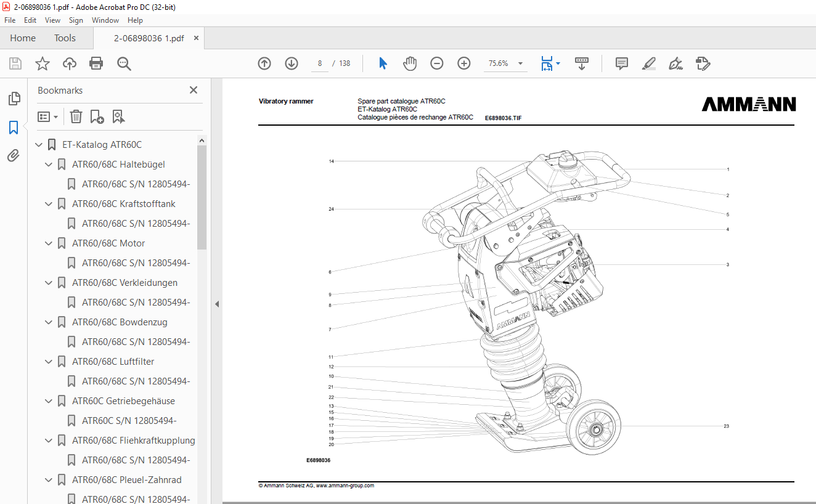Select the ATR60/68C Luftfilter bookmark

pos(113,362)
